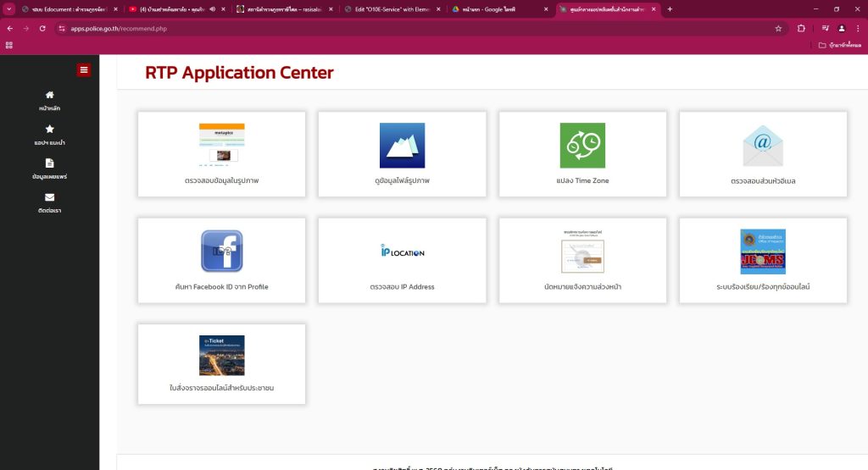Bookmark this page with star icon
The width and height of the screenshot is (868, 470).
(778, 28)
